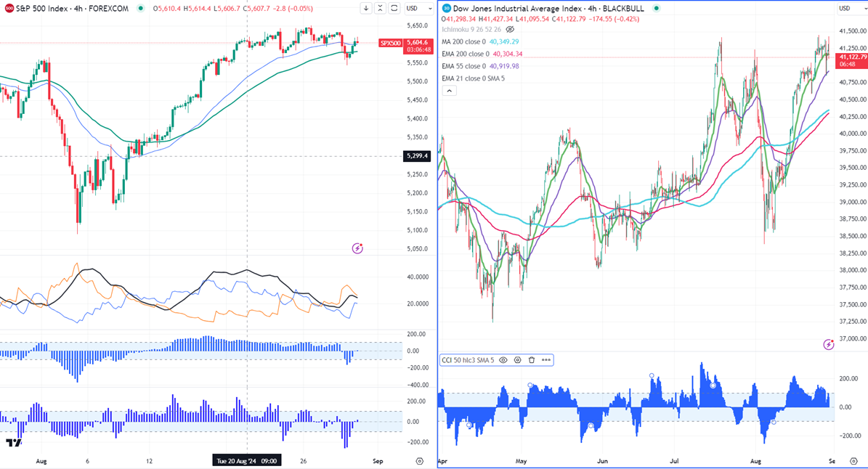The image size is (868, 469).
Task: Click the lightning replay icon on Dow chart
Action: [x=828, y=345]
